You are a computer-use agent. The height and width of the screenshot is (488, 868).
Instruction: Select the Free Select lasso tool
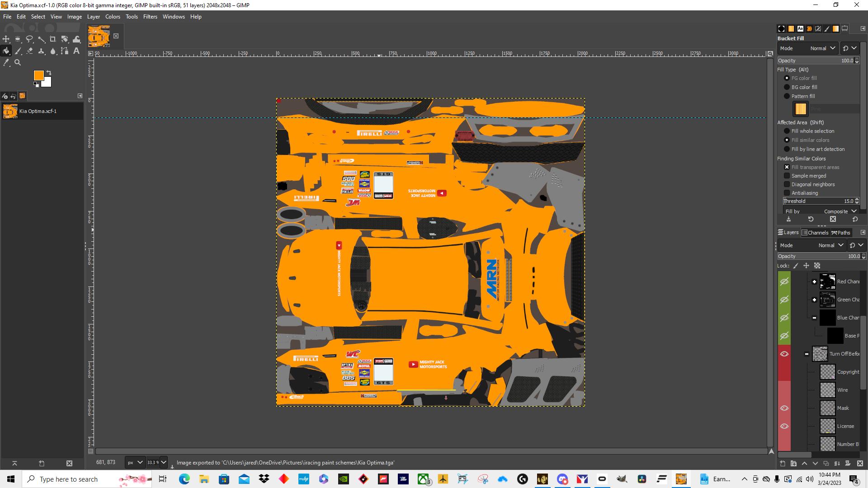click(x=29, y=39)
